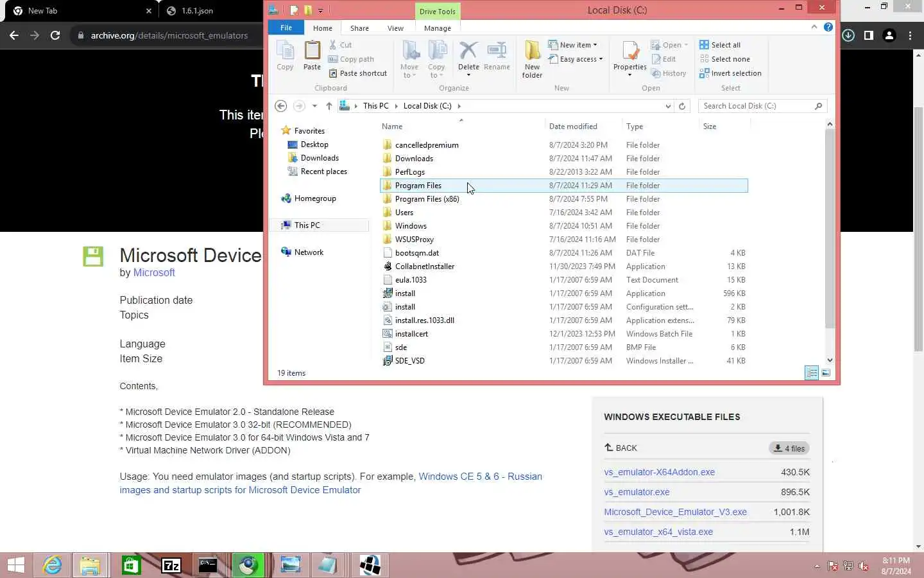Screen dimensions: 924x578
Task: Select the CollabnetInstaller application file
Action: click(564, 267)
